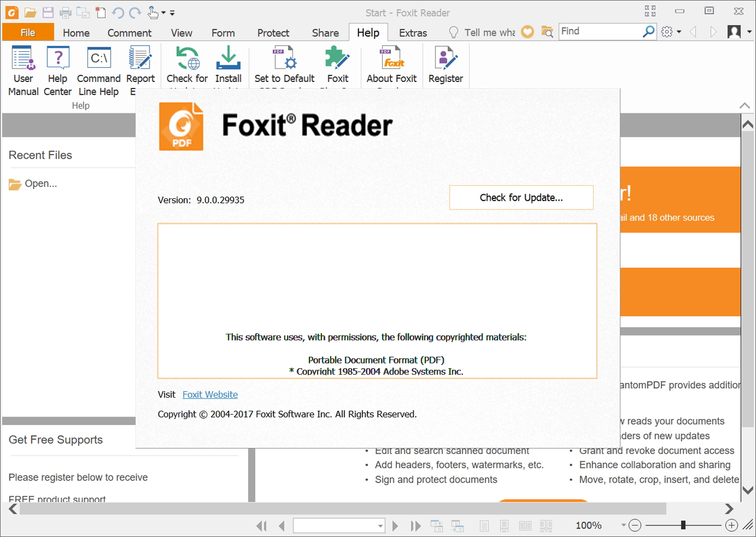Click the Hand tool in Quick Access toolbar
Image resolution: width=756 pixels, height=537 pixels.
pyautogui.click(x=152, y=13)
